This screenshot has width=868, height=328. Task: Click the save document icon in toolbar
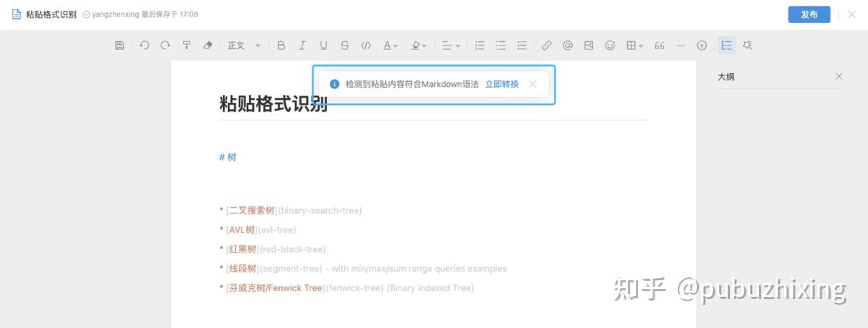(x=119, y=46)
